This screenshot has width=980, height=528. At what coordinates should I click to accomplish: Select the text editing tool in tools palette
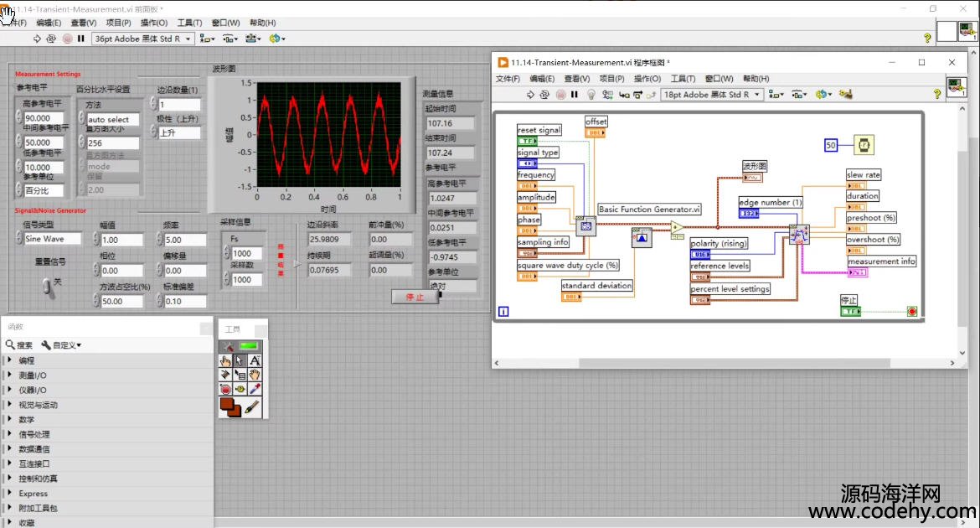[255, 360]
